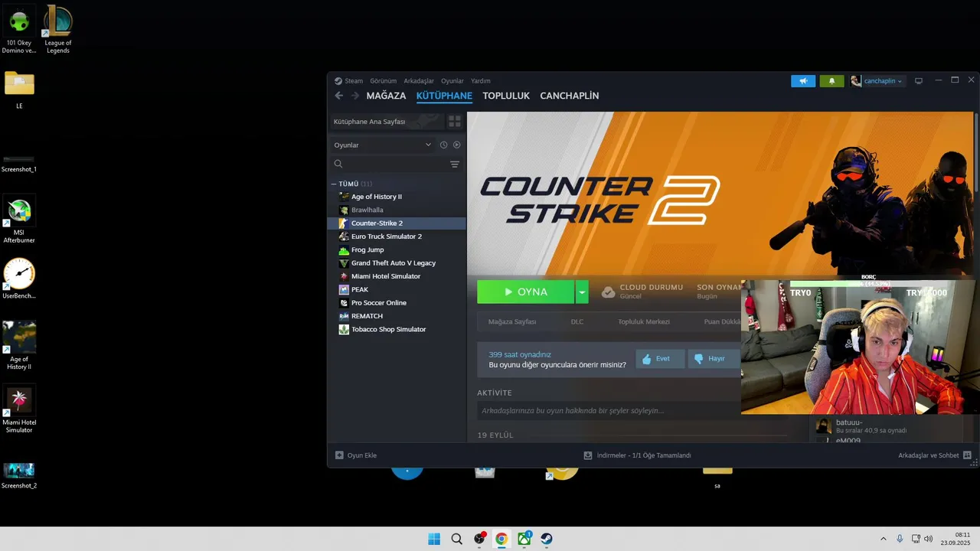Click the thumbs down icon on Hayır

click(x=699, y=359)
